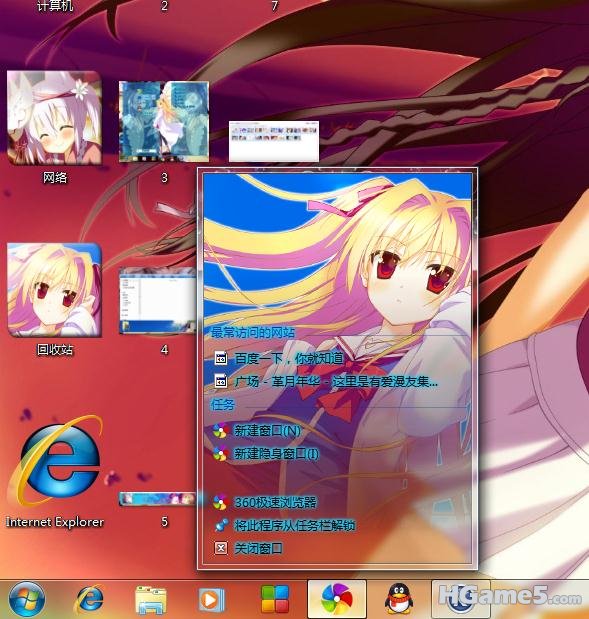Select the 360 browser taskbar button
This screenshot has width=589, height=619.
(x=337, y=600)
